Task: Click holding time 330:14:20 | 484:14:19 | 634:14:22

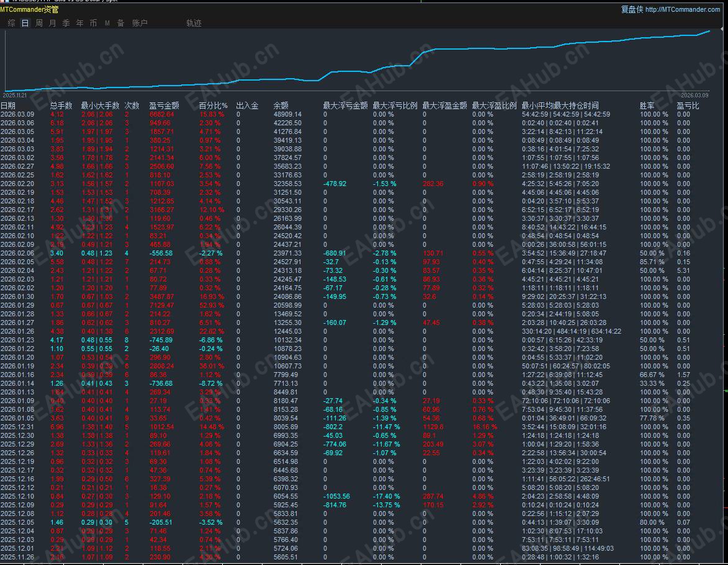Action: (x=572, y=331)
